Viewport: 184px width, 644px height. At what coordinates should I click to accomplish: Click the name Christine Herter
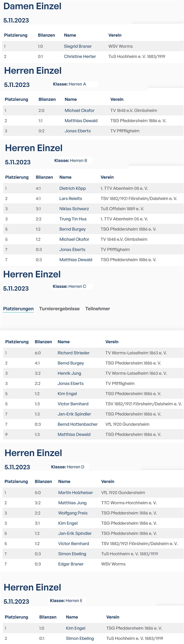coord(80,56)
